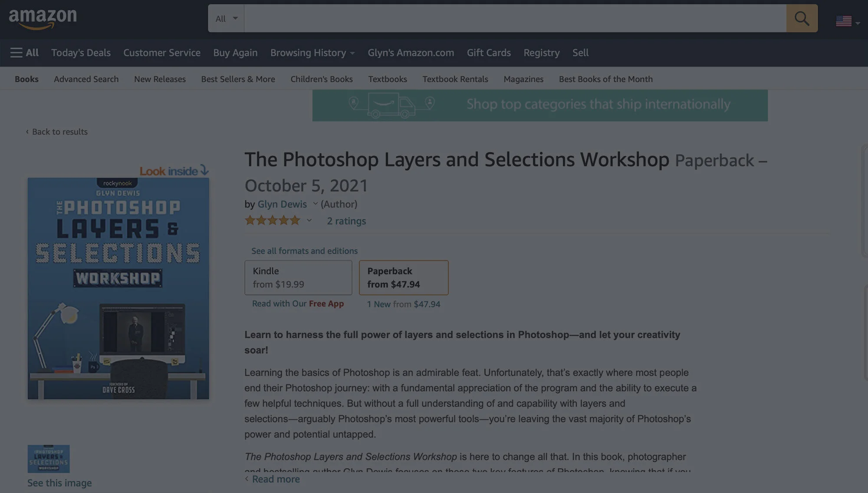The image size is (868, 493).
Task: Click the Look inside arrow label
Action: (x=174, y=171)
